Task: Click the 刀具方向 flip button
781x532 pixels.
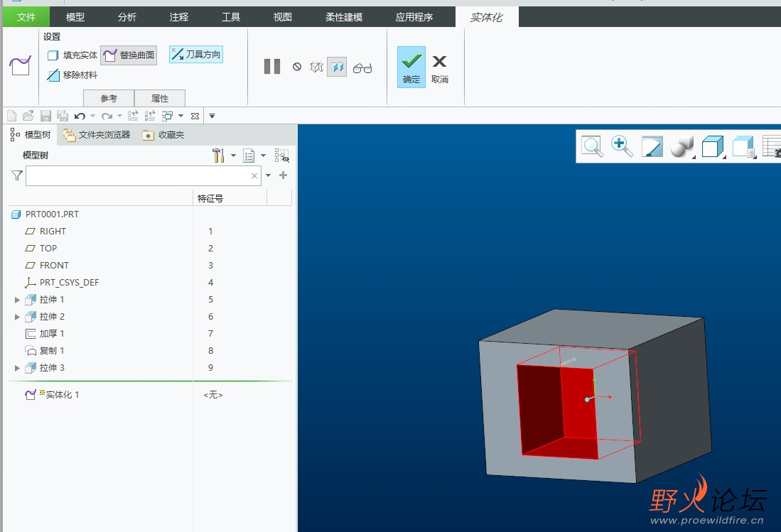Action: pos(195,54)
